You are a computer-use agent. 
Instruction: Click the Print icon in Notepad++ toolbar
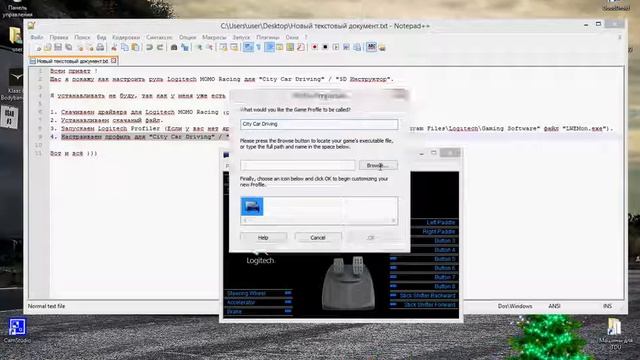[x=100, y=48]
